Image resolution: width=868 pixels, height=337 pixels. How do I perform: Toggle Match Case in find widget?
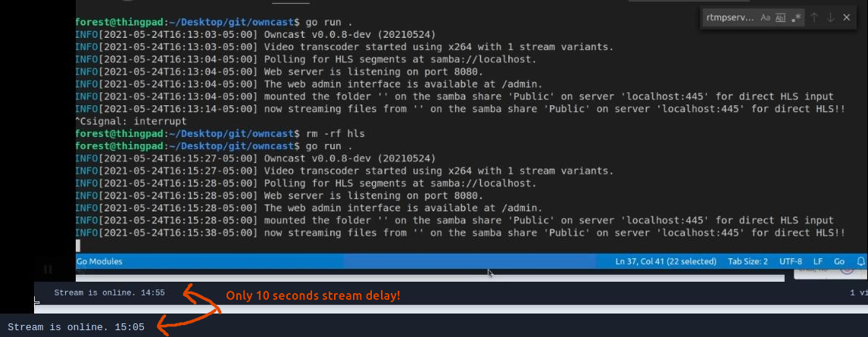pyautogui.click(x=766, y=17)
